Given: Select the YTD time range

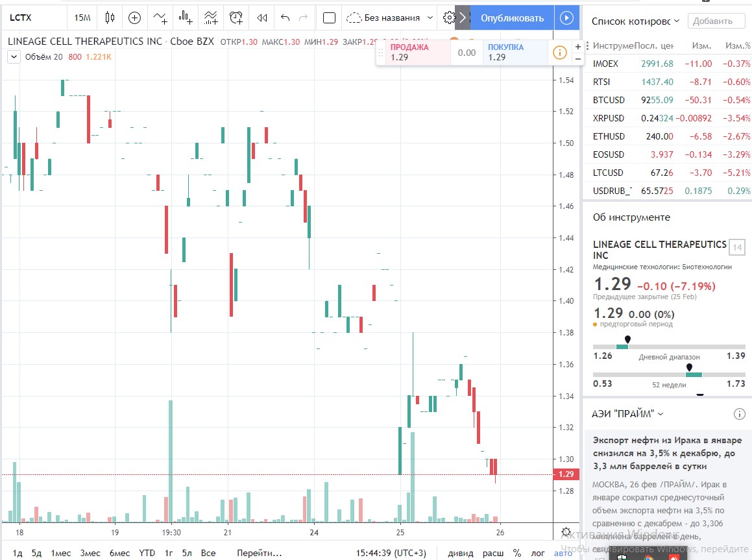Looking at the screenshot, I should pyautogui.click(x=147, y=553).
